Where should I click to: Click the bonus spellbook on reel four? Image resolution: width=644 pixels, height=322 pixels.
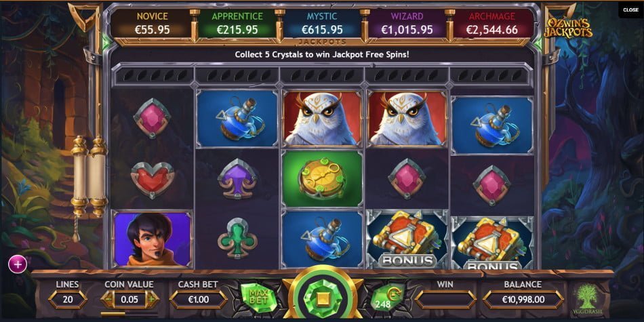pos(407,239)
